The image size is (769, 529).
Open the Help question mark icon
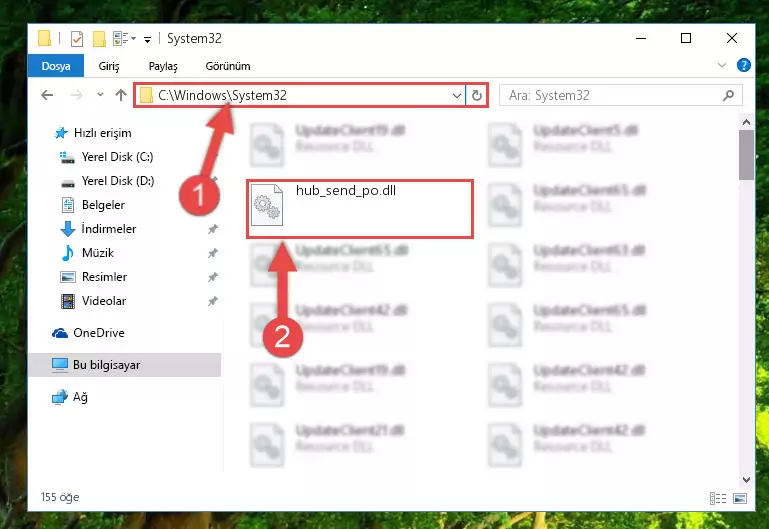coord(743,65)
